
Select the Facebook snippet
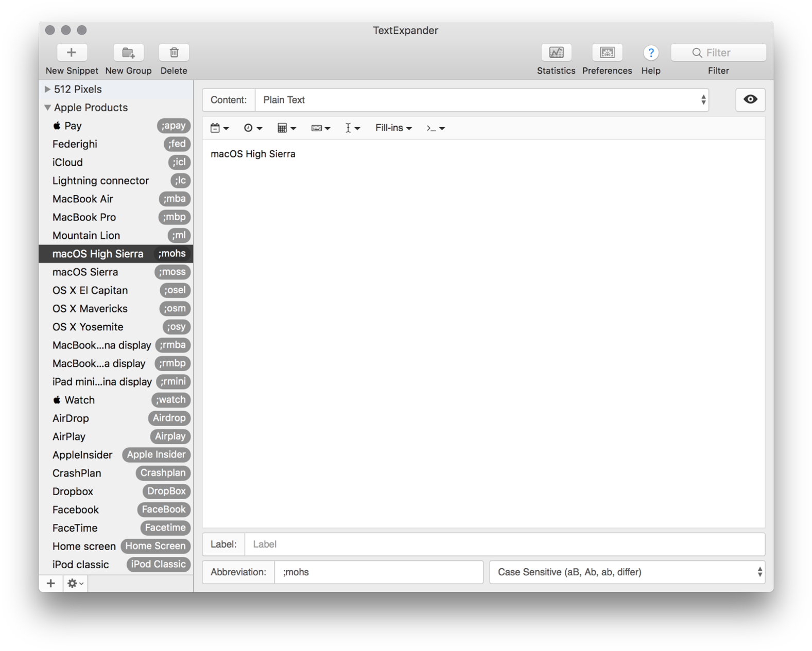116,509
